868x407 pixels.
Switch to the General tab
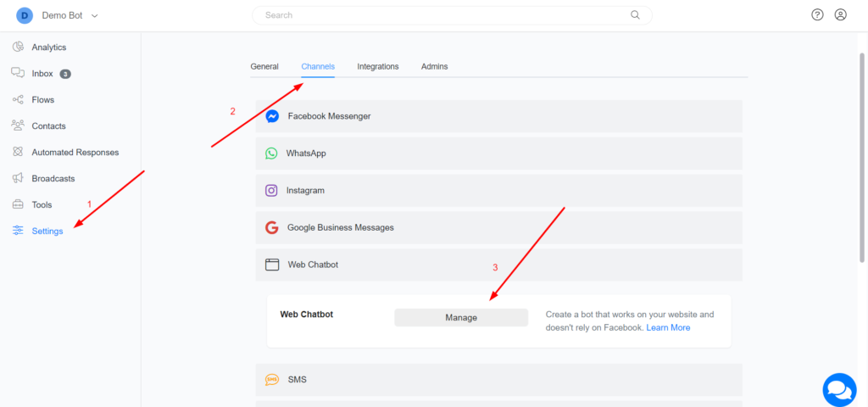[264, 66]
